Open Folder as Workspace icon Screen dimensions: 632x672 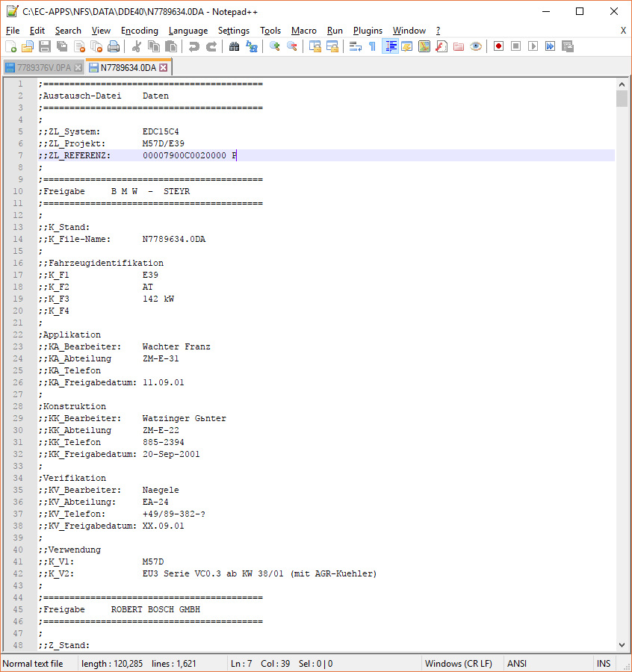(459, 46)
